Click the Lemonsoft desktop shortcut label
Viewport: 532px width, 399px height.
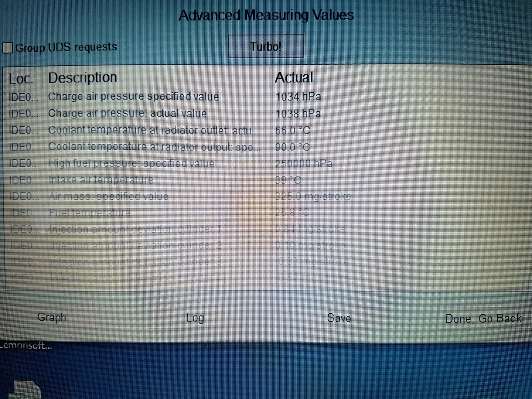[x=26, y=346]
